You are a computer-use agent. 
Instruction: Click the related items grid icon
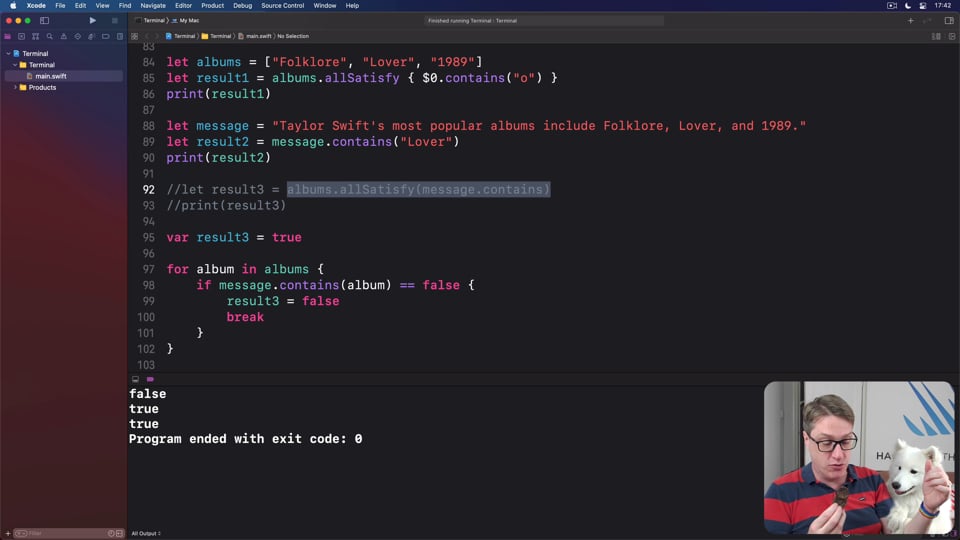[x=135, y=36]
